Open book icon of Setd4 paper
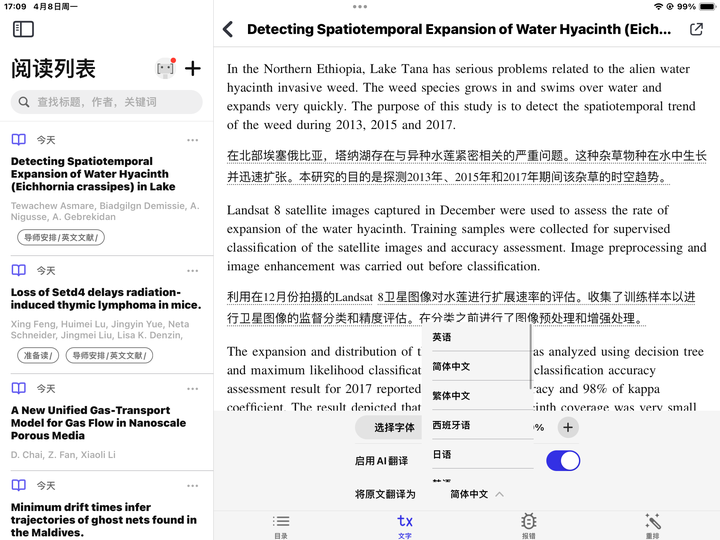The image size is (720, 540). coord(19,270)
